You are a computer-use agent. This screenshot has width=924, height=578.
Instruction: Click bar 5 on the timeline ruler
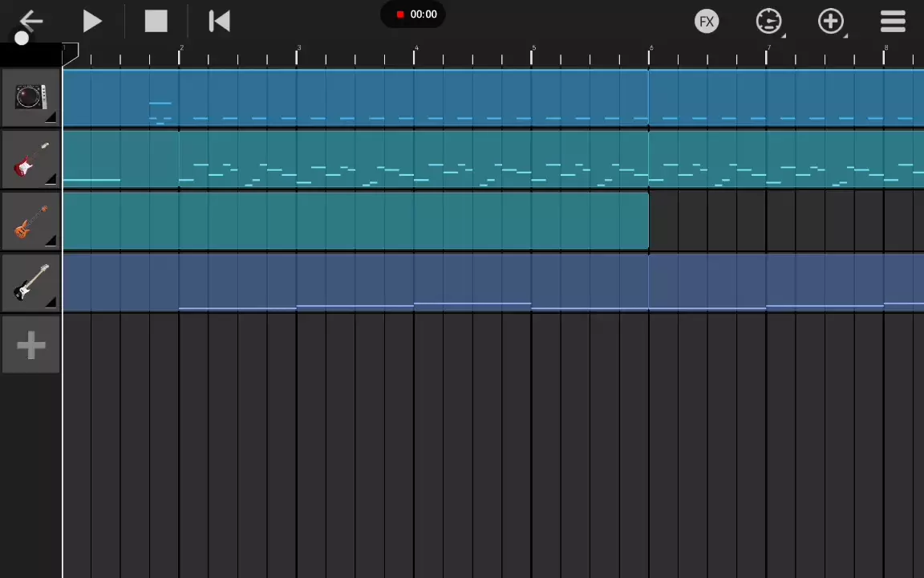[533, 55]
